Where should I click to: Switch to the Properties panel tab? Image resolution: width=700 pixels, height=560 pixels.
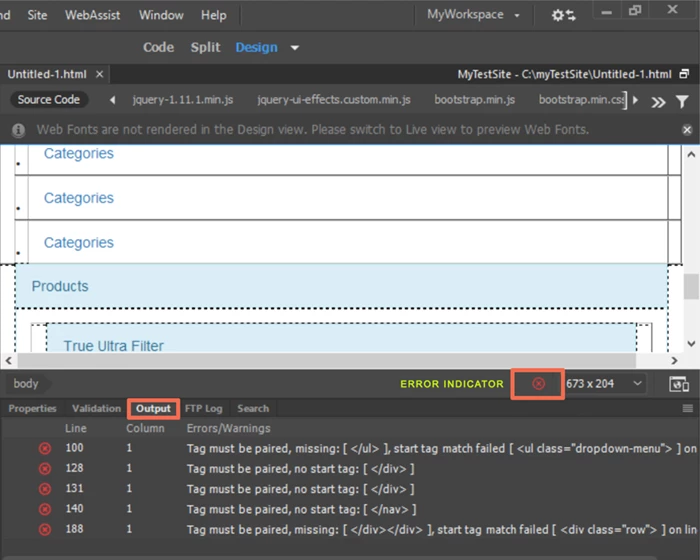[32, 409]
